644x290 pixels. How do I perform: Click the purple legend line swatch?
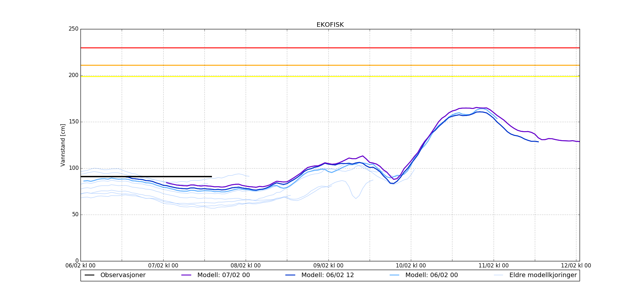186,275
